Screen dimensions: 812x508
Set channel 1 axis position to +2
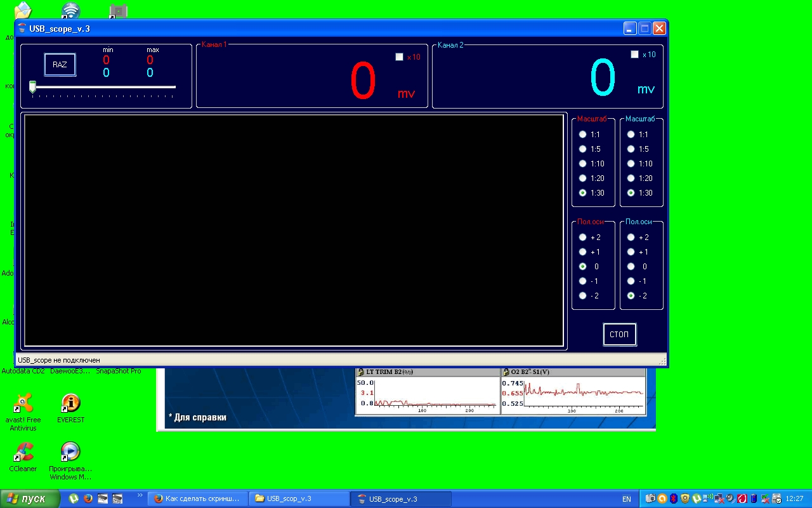[582, 237]
